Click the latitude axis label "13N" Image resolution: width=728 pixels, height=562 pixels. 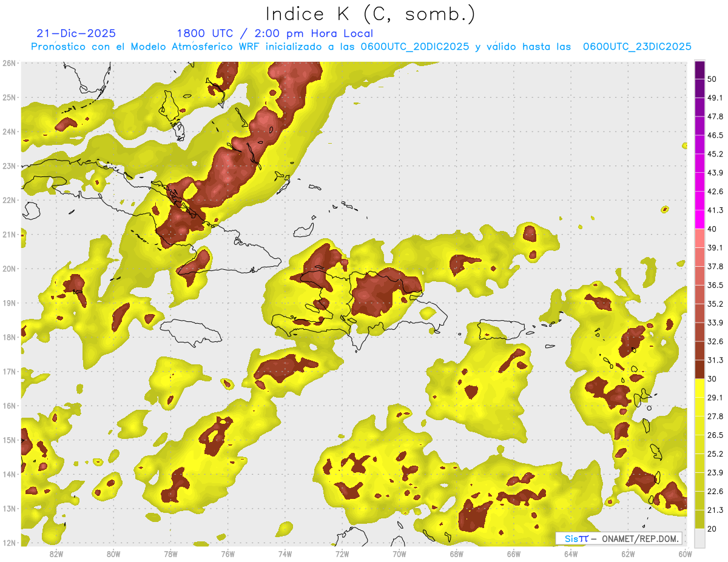pos(9,509)
